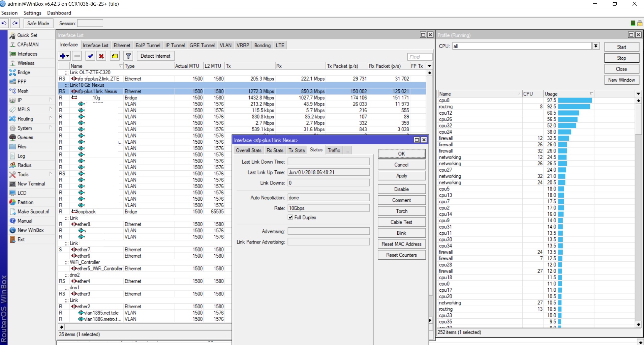Image resolution: width=644 pixels, height=345 pixels.
Task: Toggle the Full Duplex checkbox
Action: point(290,218)
